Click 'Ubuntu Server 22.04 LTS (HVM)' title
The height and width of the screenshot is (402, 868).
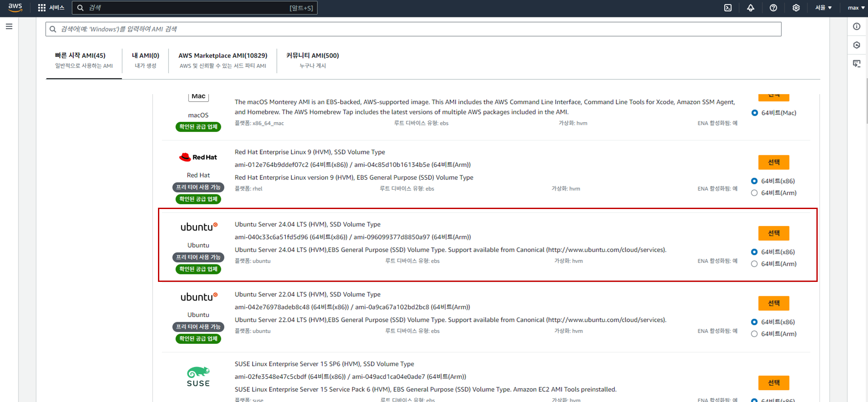(308, 294)
